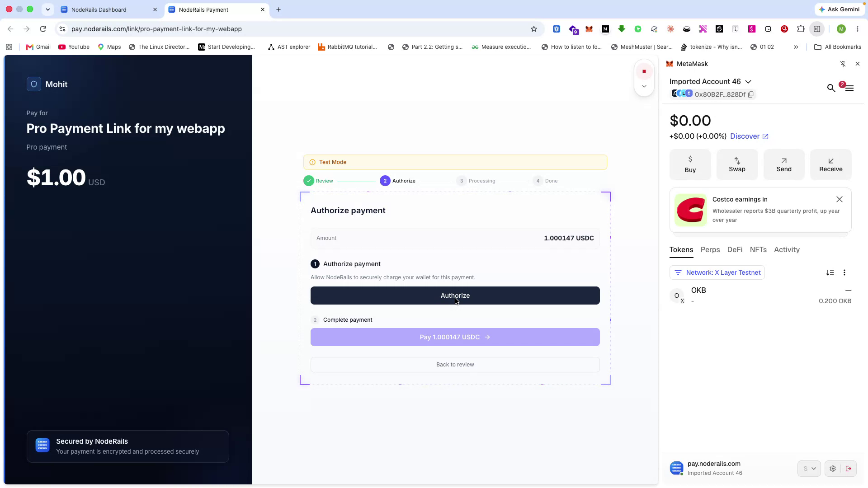The width and height of the screenshot is (868, 488).
Task: Open the apps grid shortcut icon
Action: [9, 47]
